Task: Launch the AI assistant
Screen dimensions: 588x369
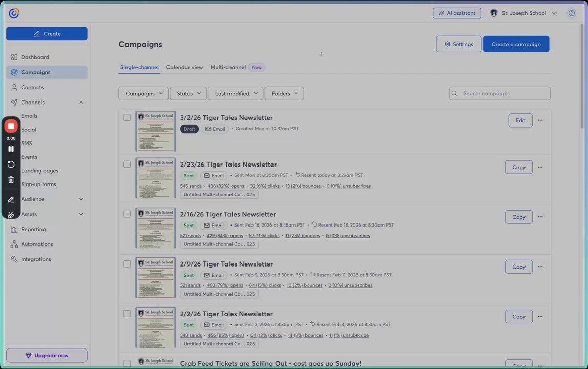Action: [457, 13]
